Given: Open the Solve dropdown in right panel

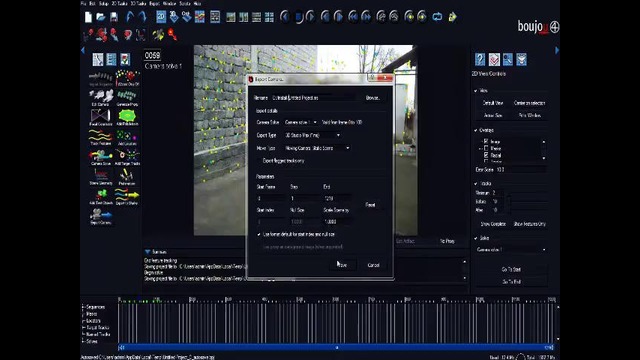Looking at the screenshot, I should [x=511, y=249].
